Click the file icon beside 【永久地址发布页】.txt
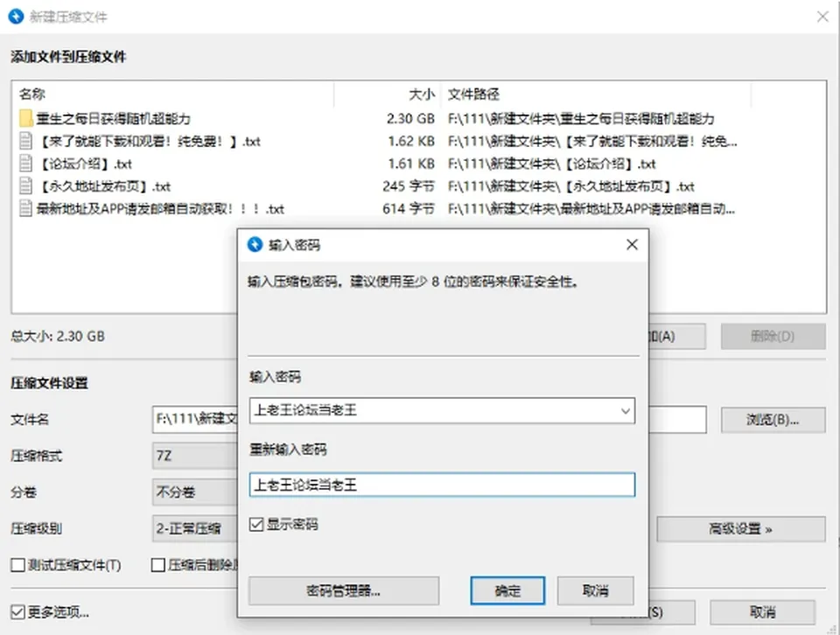Viewport: 840px width, 635px height. click(25, 186)
